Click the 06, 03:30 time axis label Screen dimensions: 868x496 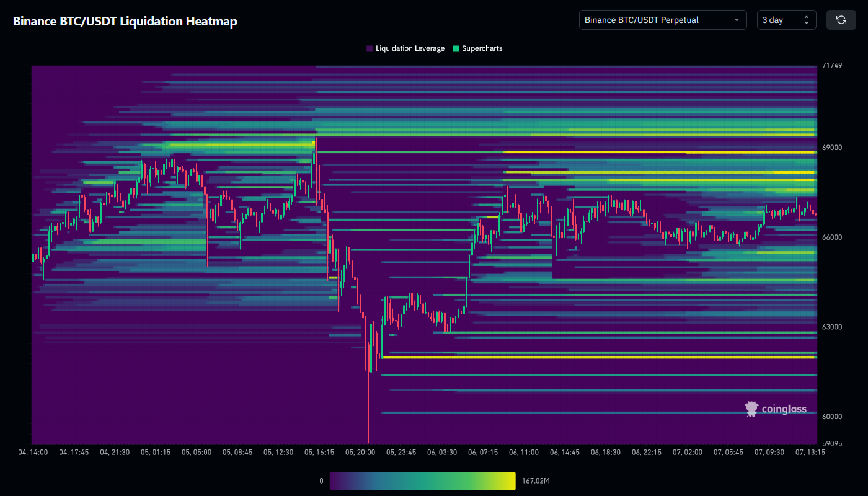coord(442,453)
